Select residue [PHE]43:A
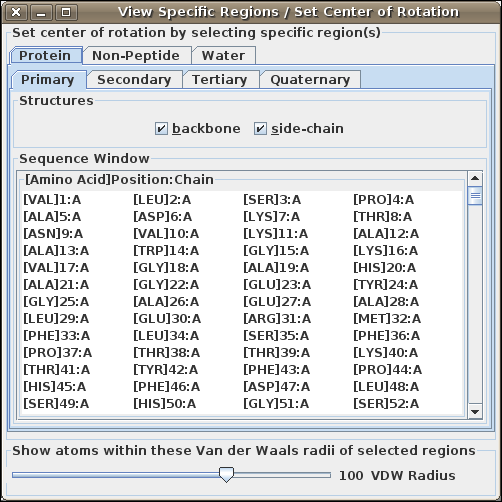Image resolution: width=502 pixels, height=502 pixels. point(277,370)
